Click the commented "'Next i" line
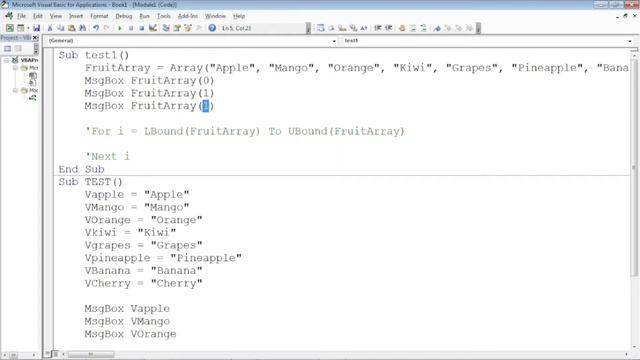The height and width of the screenshot is (360, 640). click(107, 156)
